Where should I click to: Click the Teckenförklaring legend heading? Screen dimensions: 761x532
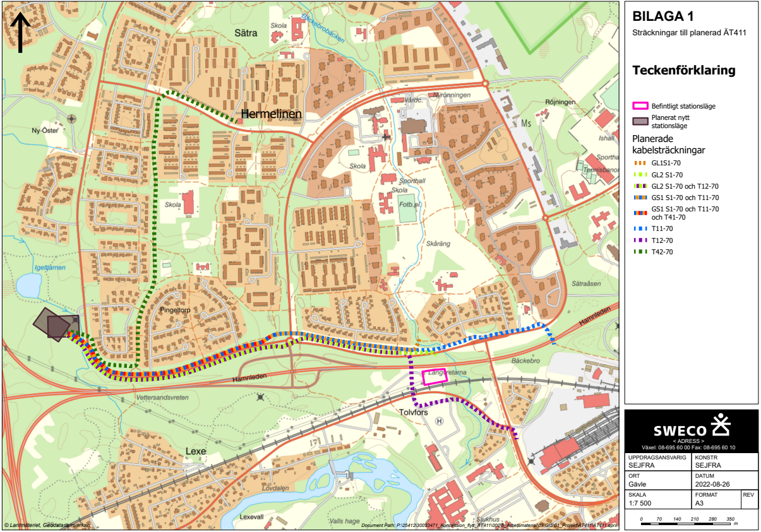tap(684, 70)
